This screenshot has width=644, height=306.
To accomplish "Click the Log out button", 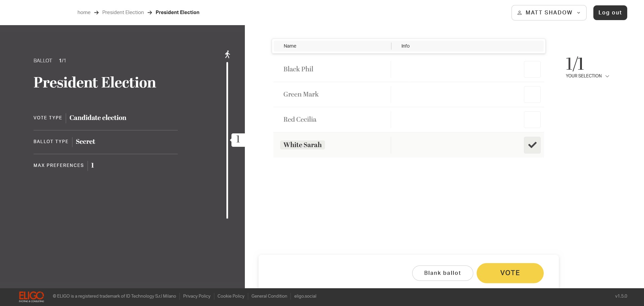I will 610,13.
